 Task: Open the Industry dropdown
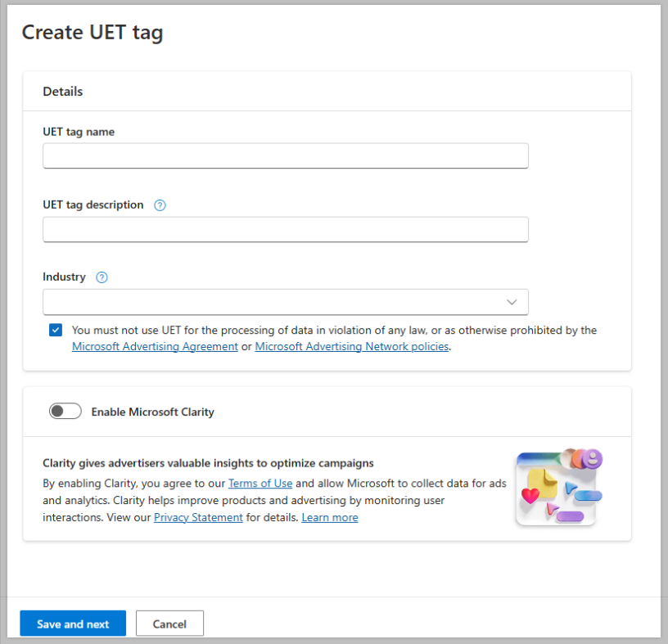tap(285, 302)
